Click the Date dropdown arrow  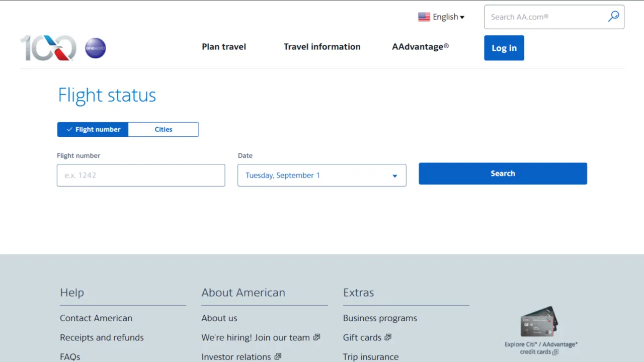[395, 176]
